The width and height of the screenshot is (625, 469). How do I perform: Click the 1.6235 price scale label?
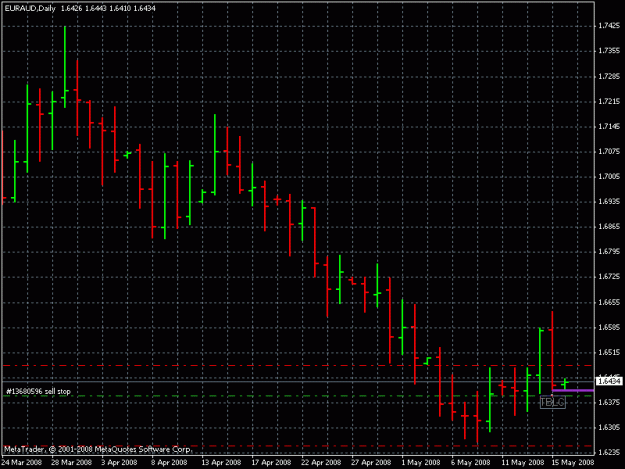[x=609, y=453]
